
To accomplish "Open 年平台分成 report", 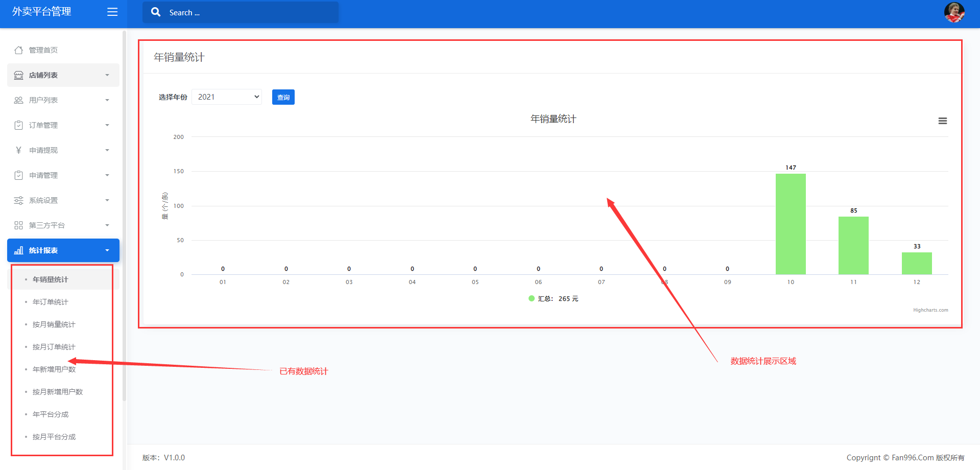I will pyautogui.click(x=51, y=414).
